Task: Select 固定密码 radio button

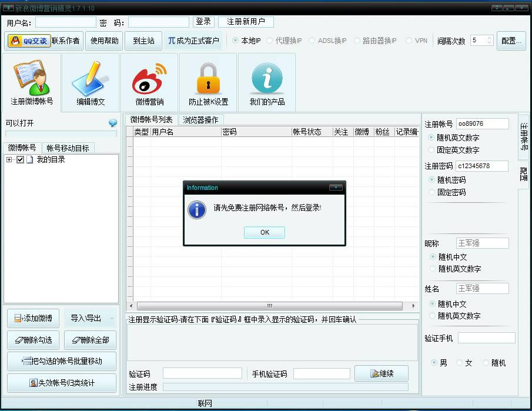Action: pos(431,192)
